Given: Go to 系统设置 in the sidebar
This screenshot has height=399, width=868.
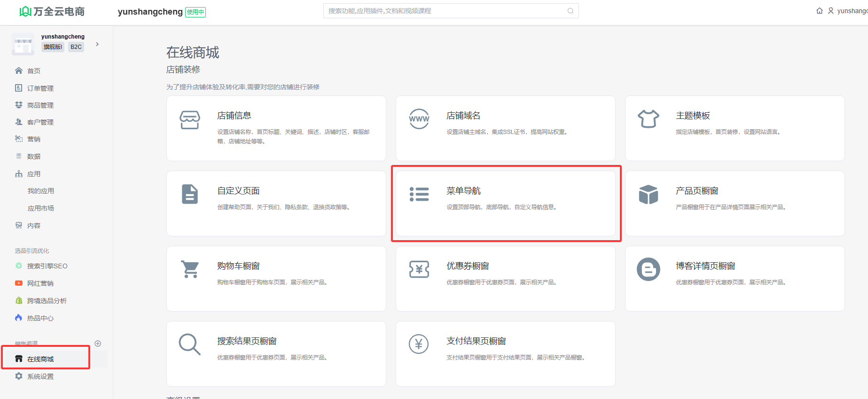Looking at the screenshot, I should pos(40,376).
